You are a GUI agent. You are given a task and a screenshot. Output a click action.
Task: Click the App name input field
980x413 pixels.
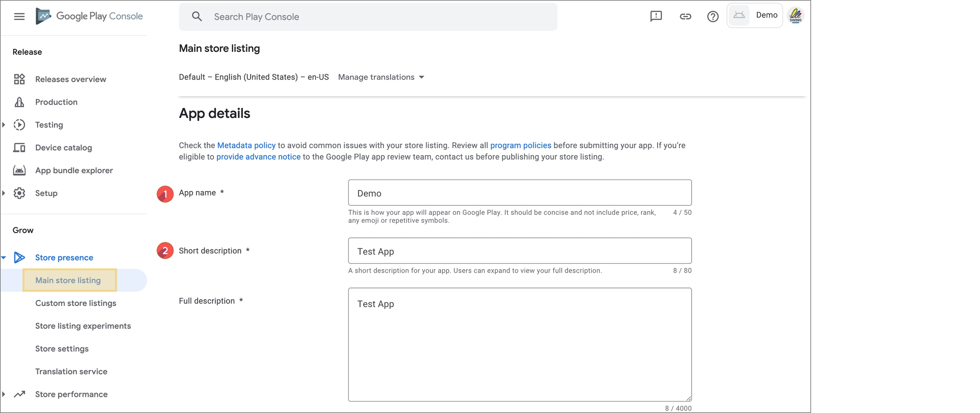[x=520, y=193]
